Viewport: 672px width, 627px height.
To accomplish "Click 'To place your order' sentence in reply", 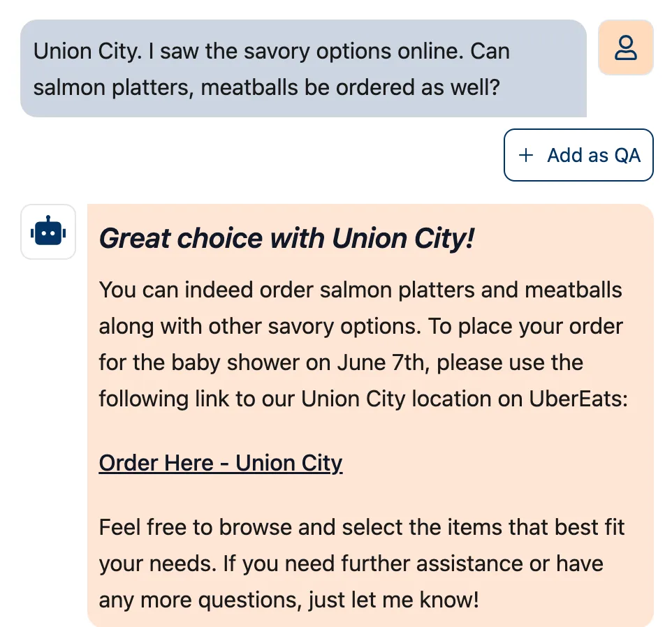I will [x=525, y=326].
